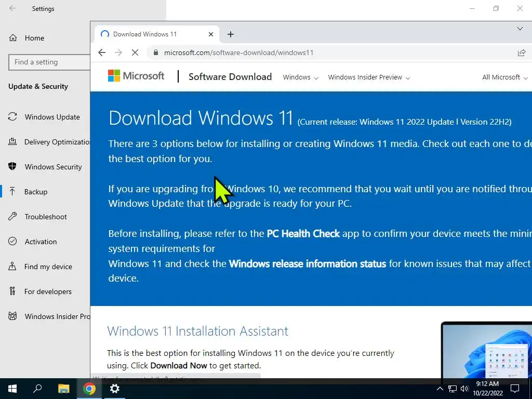This screenshot has width=532, height=399.
Task: Expand the All Microsoft menu
Action: click(x=504, y=77)
